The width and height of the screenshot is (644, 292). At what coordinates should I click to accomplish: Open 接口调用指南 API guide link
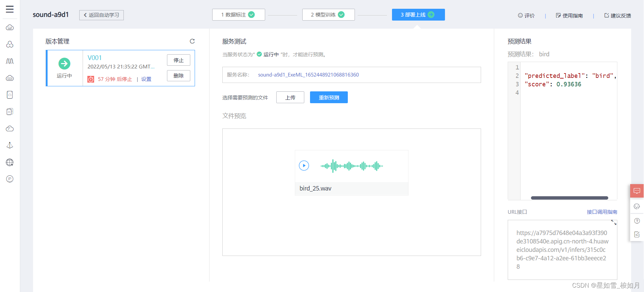click(x=602, y=212)
